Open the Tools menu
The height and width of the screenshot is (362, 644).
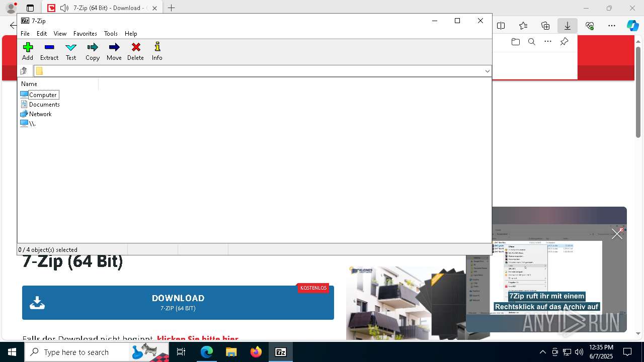tap(111, 34)
